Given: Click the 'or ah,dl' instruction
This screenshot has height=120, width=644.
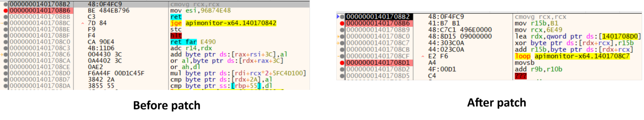Looking at the screenshot, I should pos(185,67).
